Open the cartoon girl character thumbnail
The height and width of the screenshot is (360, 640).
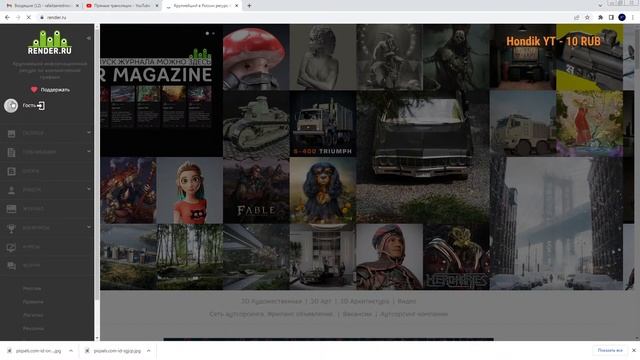click(190, 191)
